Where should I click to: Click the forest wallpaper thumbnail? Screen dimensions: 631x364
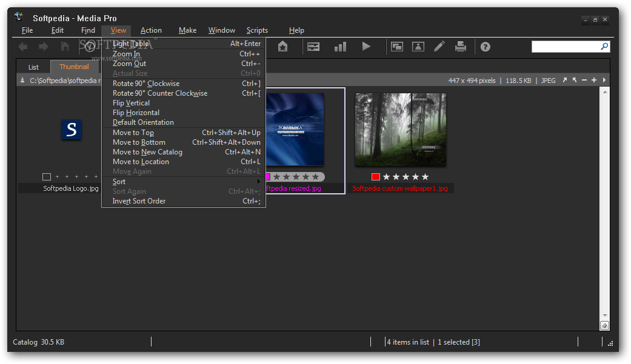[x=401, y=130]
